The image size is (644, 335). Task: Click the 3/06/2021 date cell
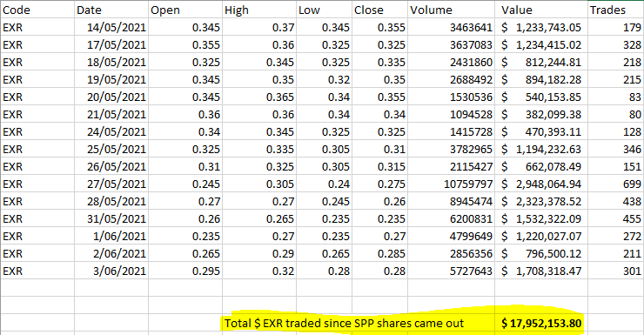111,271
